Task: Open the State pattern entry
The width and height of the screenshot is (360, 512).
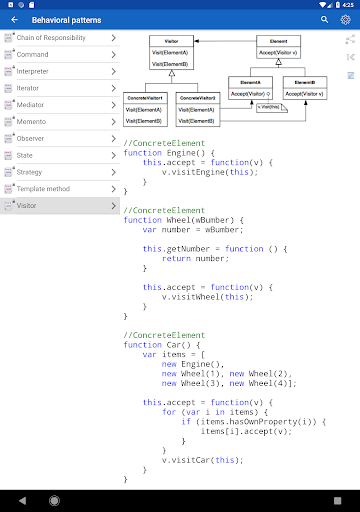Action: pyautogui.click(x=60, y=155)
